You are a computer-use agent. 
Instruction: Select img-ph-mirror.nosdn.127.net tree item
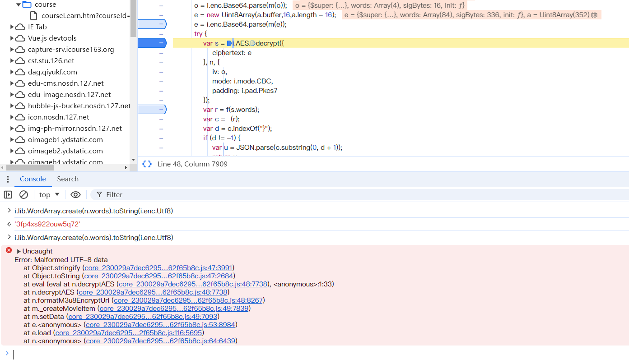coord(75,129)
